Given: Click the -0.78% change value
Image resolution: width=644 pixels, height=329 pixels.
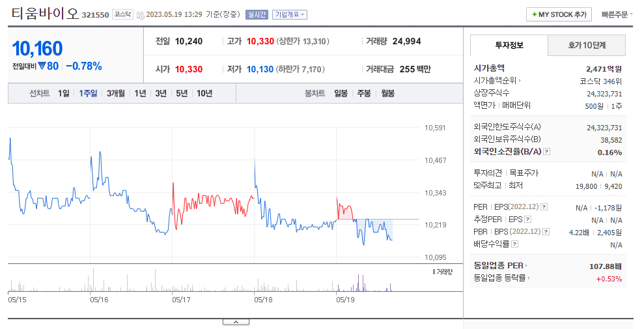Looking at the screenshot, I should click(x=84, y=66).
